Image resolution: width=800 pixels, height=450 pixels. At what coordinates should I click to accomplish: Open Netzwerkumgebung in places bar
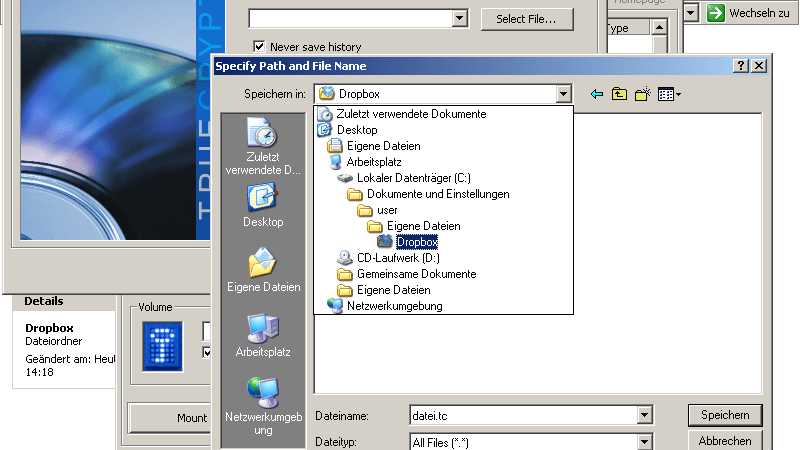(263, 407)
